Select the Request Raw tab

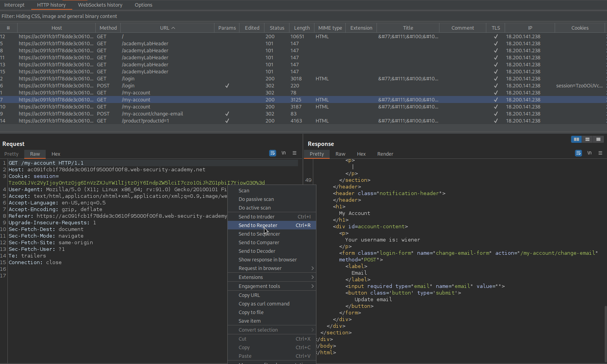pyautogui.click(x=35, y=154)
